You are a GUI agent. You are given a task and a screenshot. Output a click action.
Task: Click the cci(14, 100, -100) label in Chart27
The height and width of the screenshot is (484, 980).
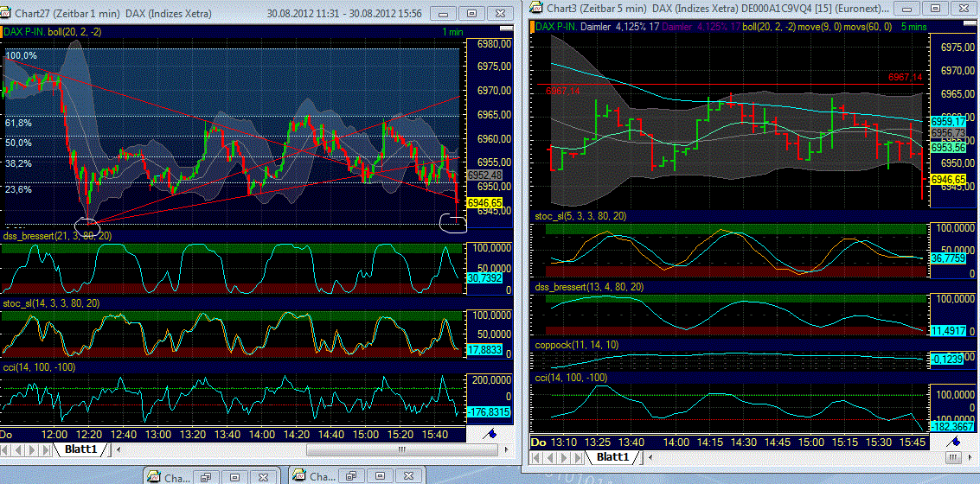(x=40, y=367)
